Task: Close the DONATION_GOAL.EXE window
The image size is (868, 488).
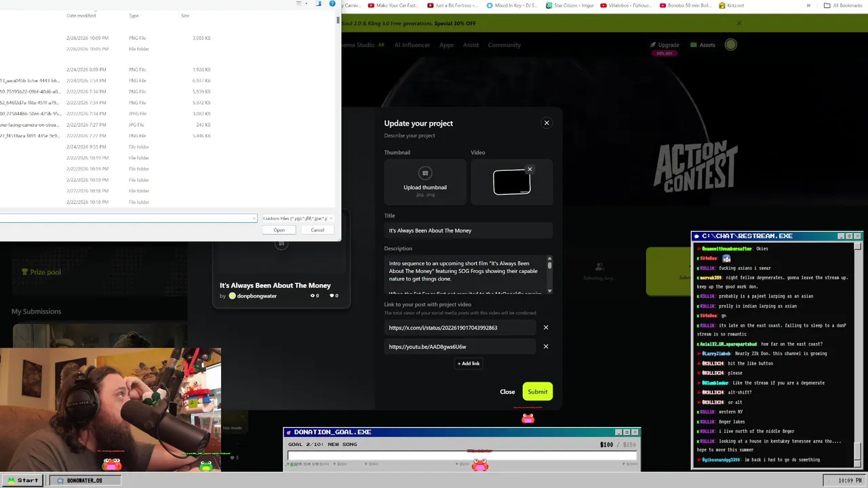Action: (x=635, y=432)
